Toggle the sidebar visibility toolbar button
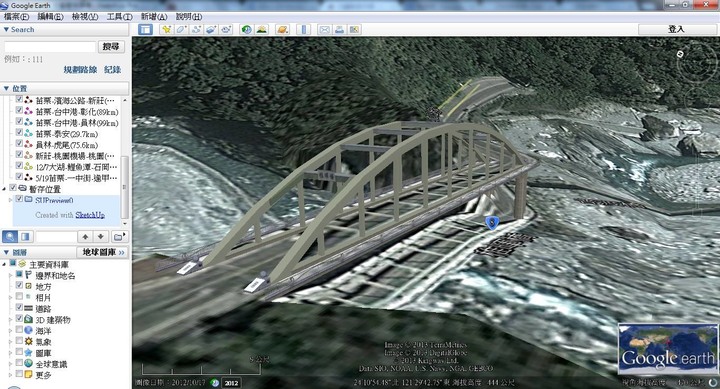This screenshot has width=720, height=389. pos(146,29)
